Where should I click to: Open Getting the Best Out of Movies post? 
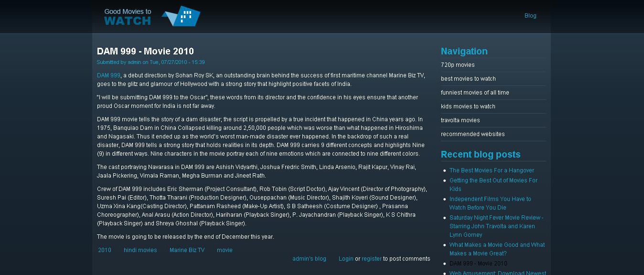[493, 180]
